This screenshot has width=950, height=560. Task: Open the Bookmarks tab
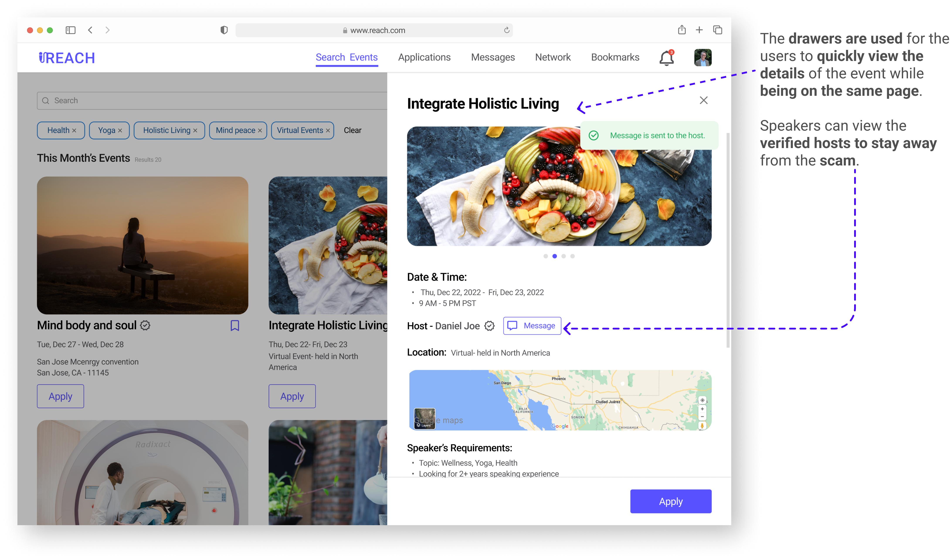pos(615,57)
